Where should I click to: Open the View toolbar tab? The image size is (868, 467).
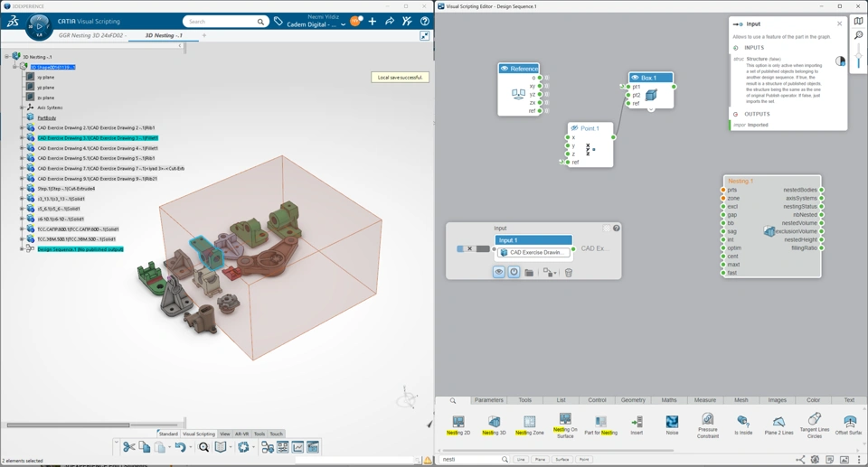point(225,434)
